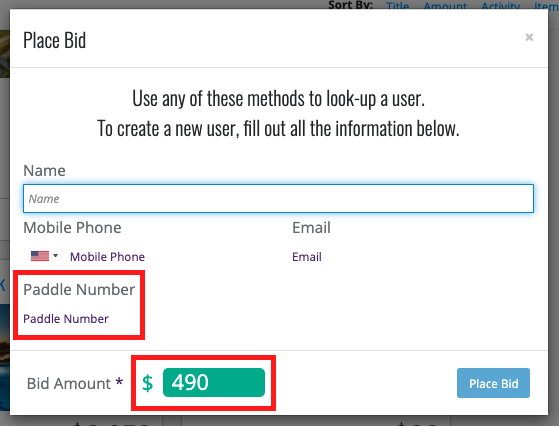Image resolution: width=559 pixels, height=426 pixels.
Task: Click the US flag country icon
Action: pyautogui.click(x=40, y=256)
